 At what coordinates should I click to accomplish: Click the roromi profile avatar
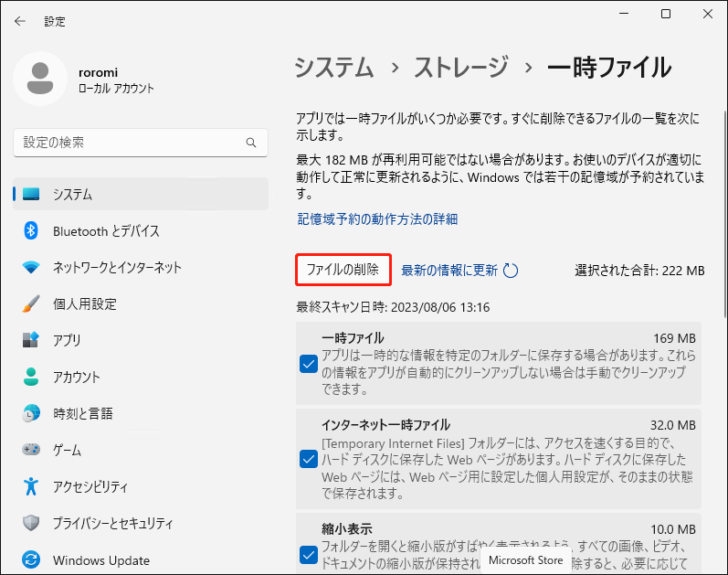(x=40, y=79)
